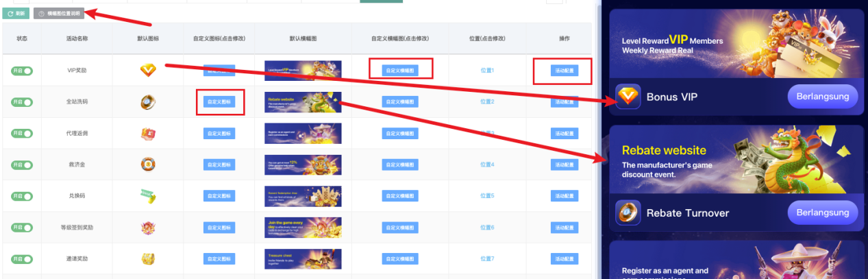
Task: Toggle the 救济金 status switch
Action: coord(22,165)
